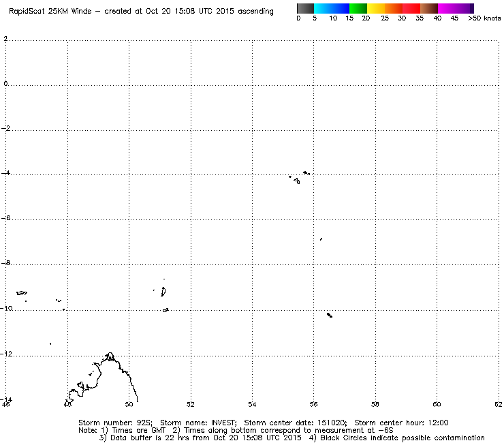
Task: Click the longitude axis label '60'
Action: tap(437, 404)
